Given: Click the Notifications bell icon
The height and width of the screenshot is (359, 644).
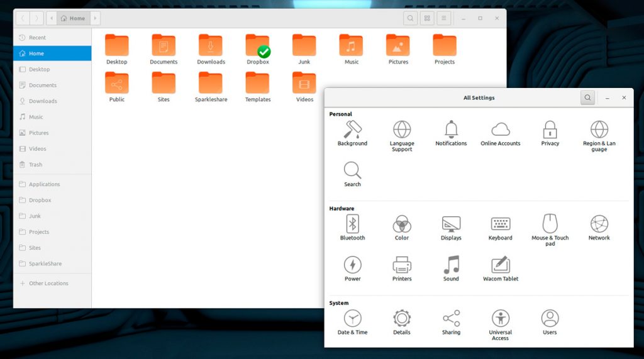Looking at the screenshot, I should pos(451,130).
